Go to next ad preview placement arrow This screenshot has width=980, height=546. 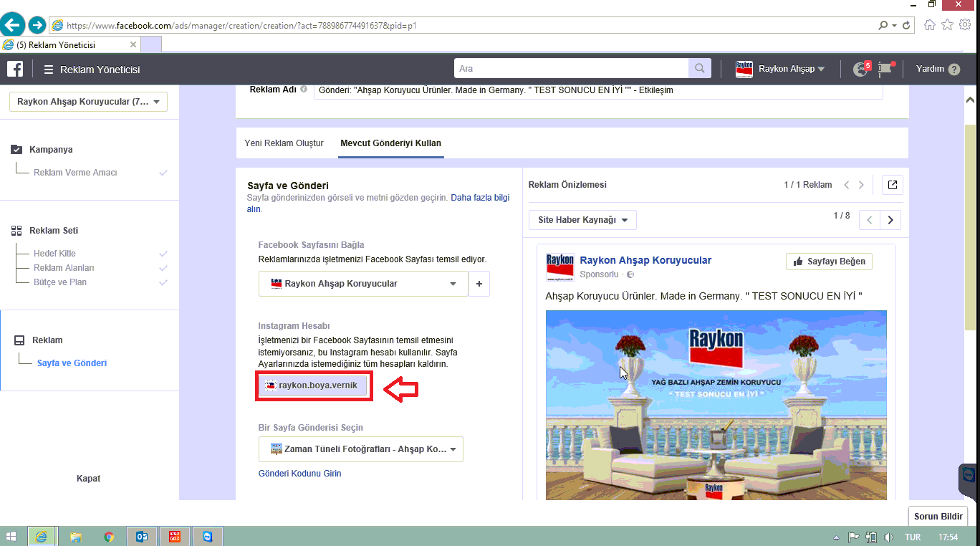click(x=890, y=220)
